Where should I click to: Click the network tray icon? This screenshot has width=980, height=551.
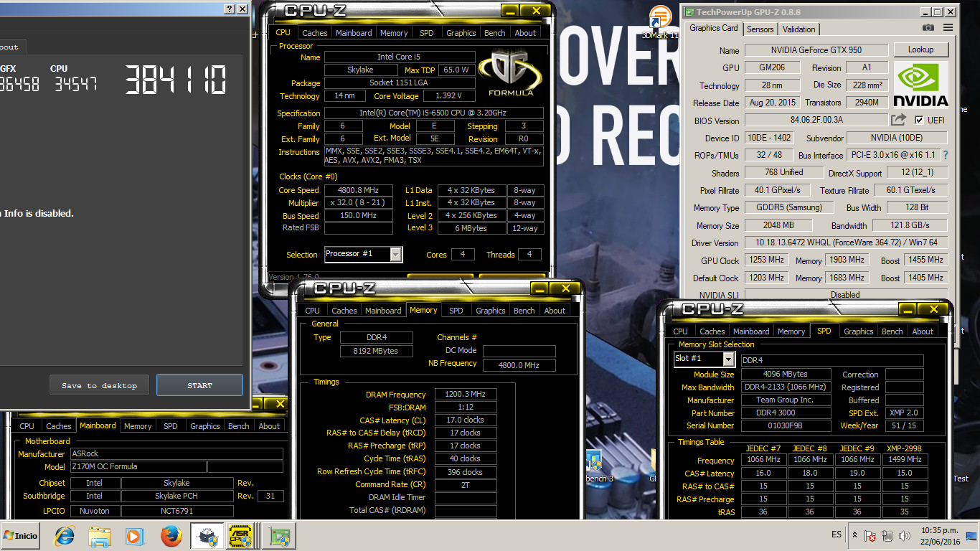click(x=887, y=536)
